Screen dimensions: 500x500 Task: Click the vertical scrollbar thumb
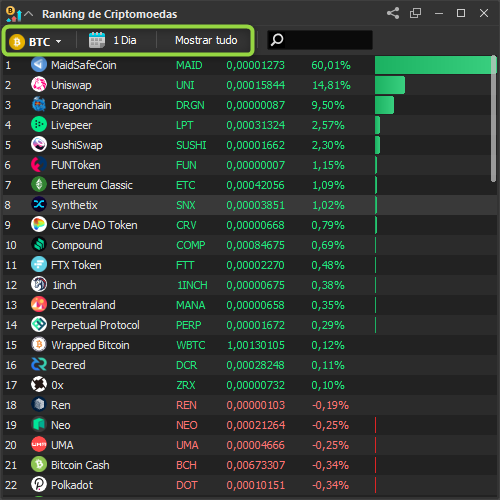494,119
